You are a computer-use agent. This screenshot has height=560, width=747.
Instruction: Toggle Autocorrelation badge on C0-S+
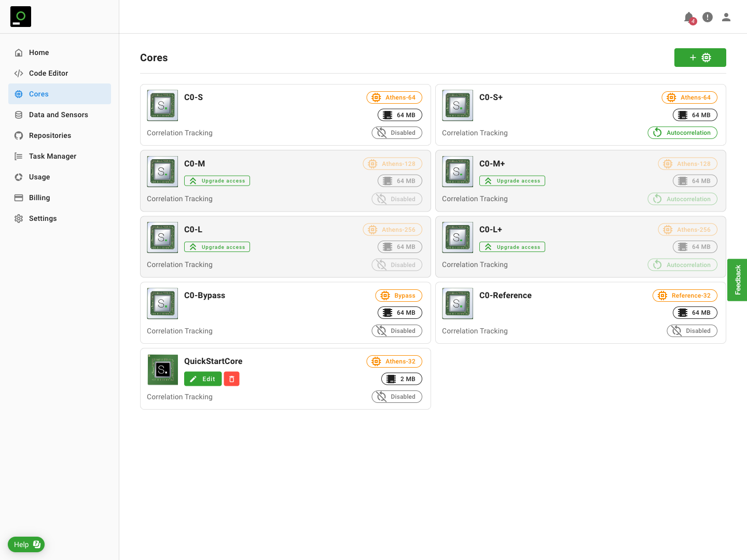pyautogui.click(x=682, y=133)
